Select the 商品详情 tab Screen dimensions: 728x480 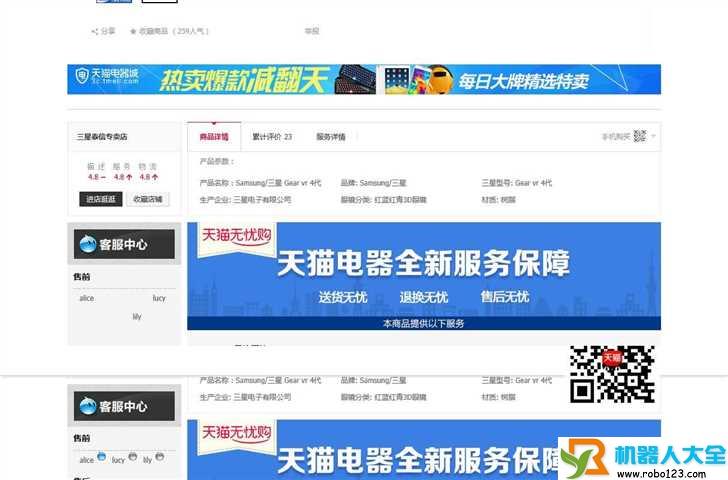point(214,136)
